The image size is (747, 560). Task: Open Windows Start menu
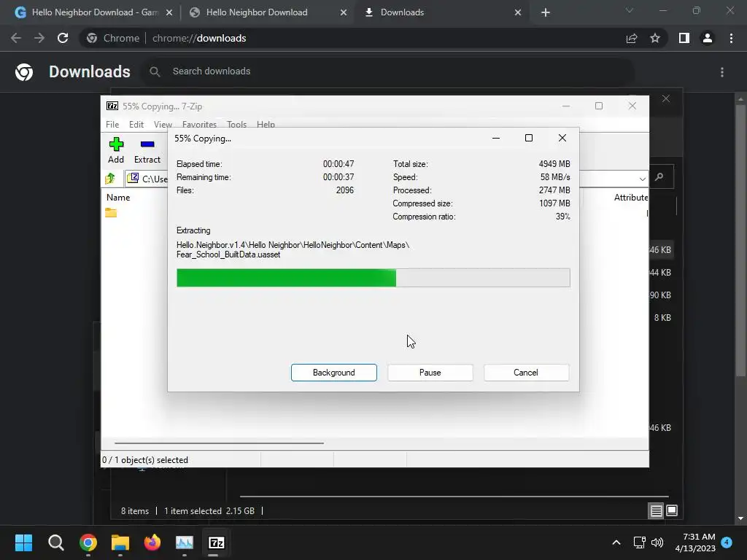coord(23,542)
